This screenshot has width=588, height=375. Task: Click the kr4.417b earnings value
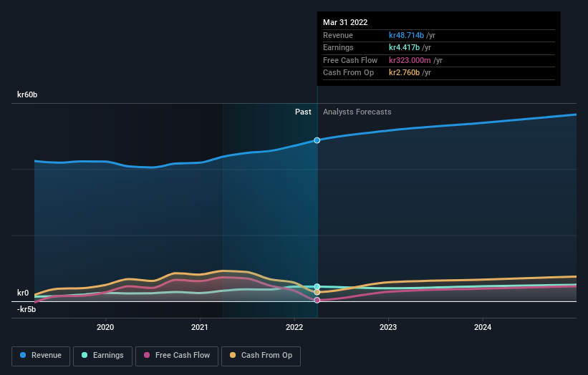(404, 47)
